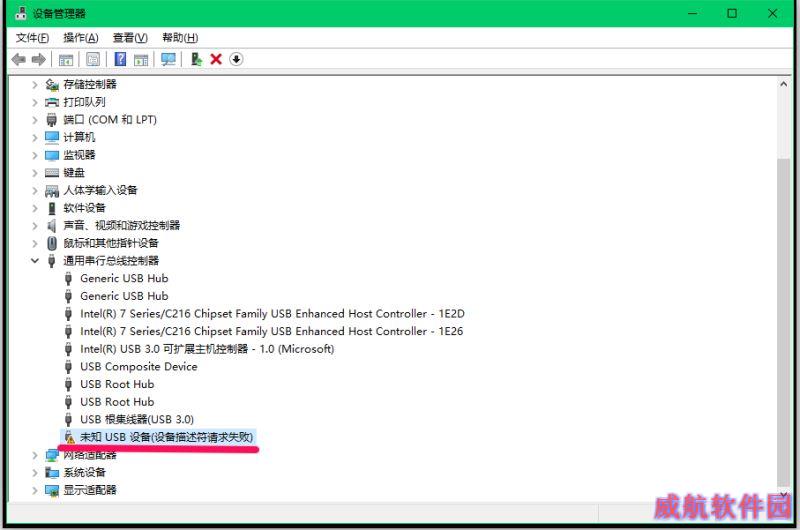The height and width of the screenshot is (530, 800).
Task: Click the 系统设备 folder icon
Action: [52, 473]
